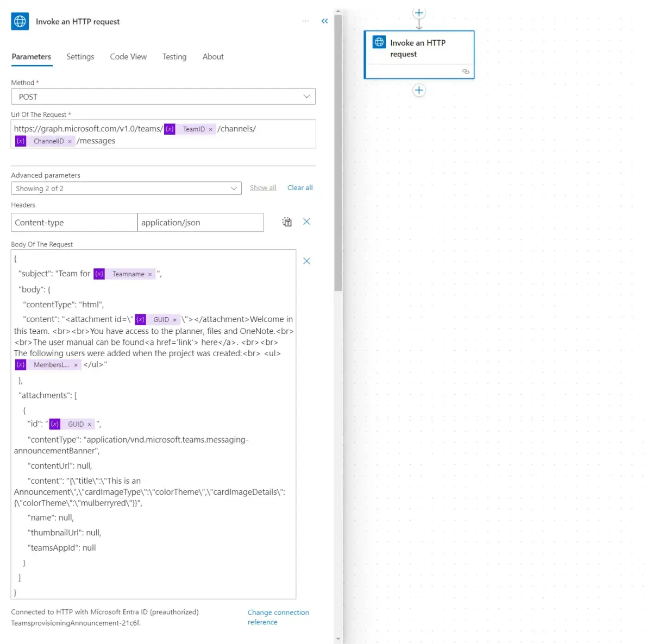Screen dimensions: 652x644
Task: Open the ellipsis more options menu
Action: tap(305, 21)
